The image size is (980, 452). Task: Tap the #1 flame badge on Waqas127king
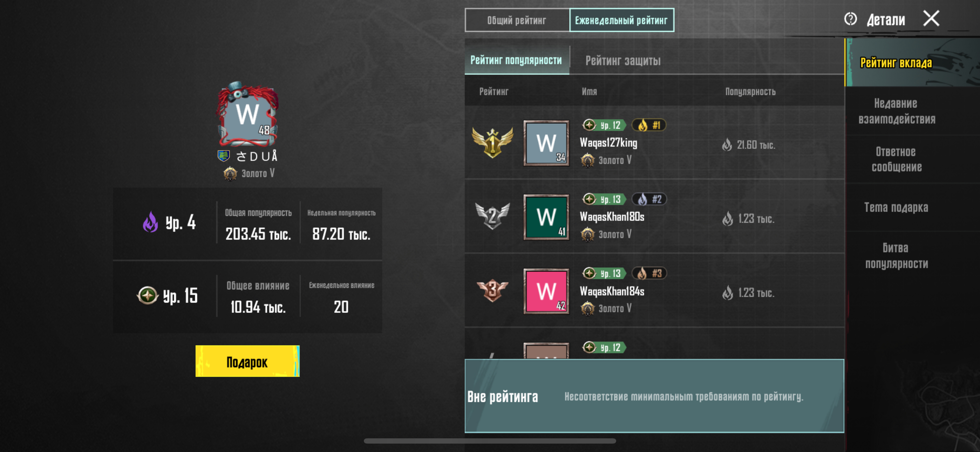click(x=649, y=125)
